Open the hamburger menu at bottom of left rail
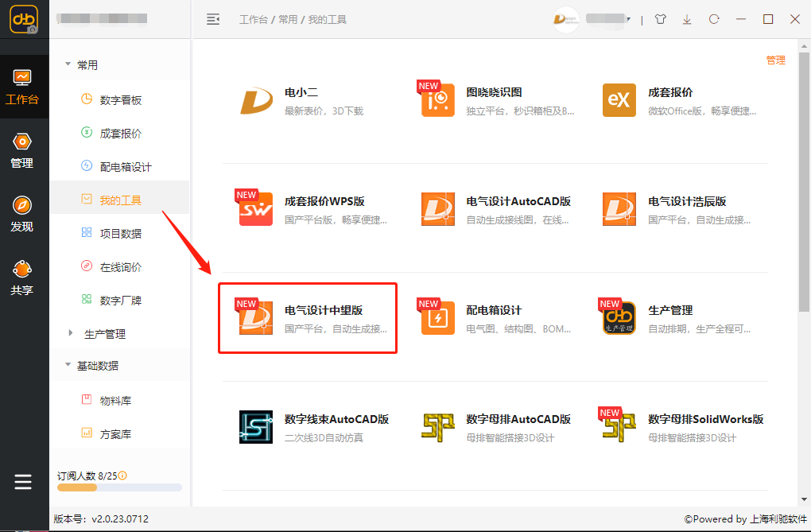The height and width of the screenshot is (532, 811). (23, 482)
